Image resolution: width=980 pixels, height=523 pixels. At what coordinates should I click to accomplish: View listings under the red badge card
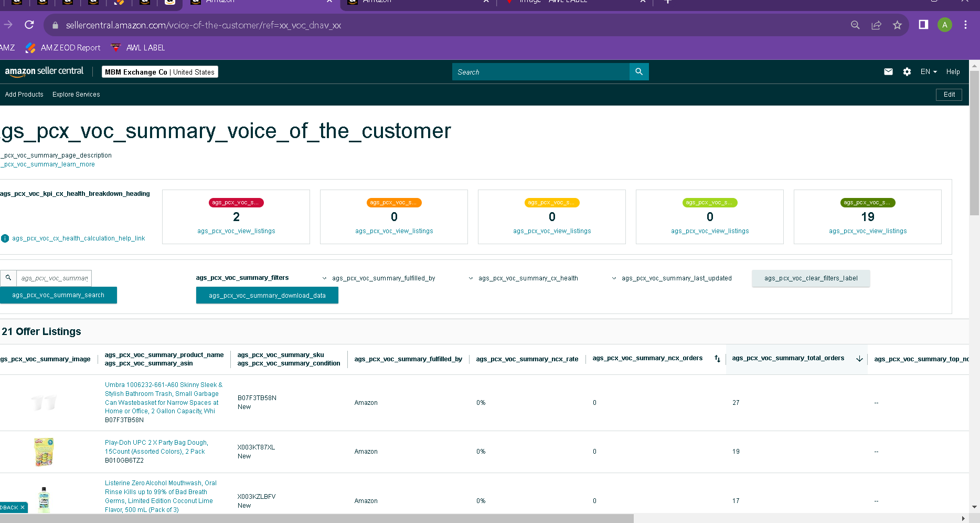click(236, 231)
